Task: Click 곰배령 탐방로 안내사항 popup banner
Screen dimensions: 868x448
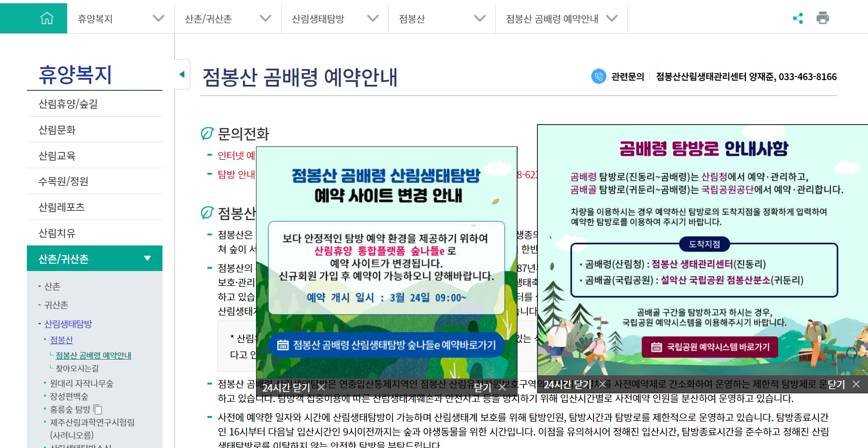Action: click(703, 250)
